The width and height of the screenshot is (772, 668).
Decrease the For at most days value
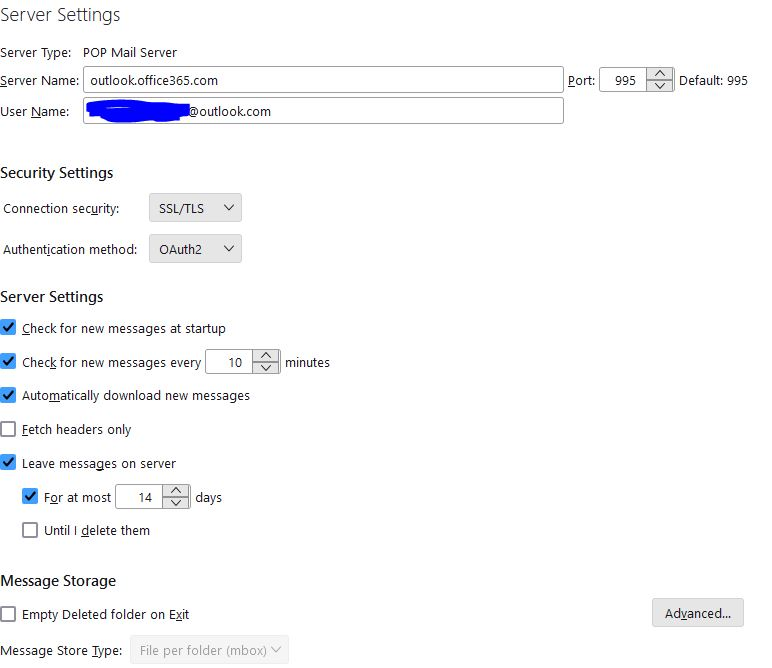[176, 503]
